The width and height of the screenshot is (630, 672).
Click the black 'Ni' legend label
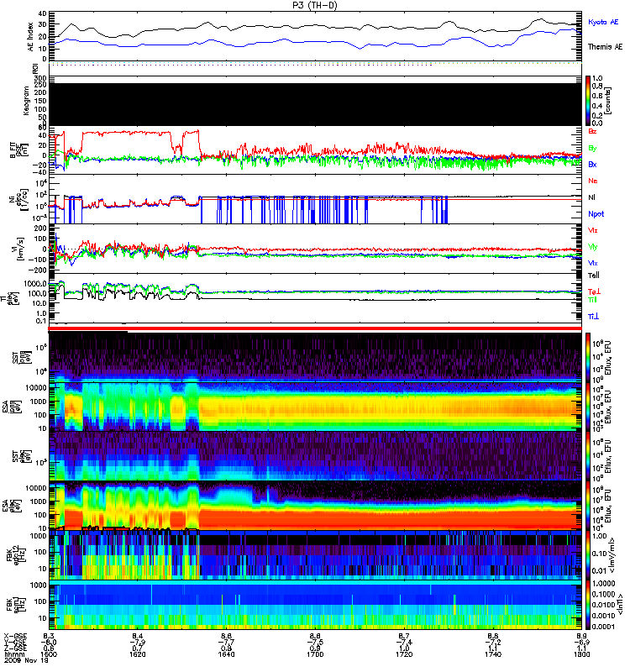pos(592,197)
